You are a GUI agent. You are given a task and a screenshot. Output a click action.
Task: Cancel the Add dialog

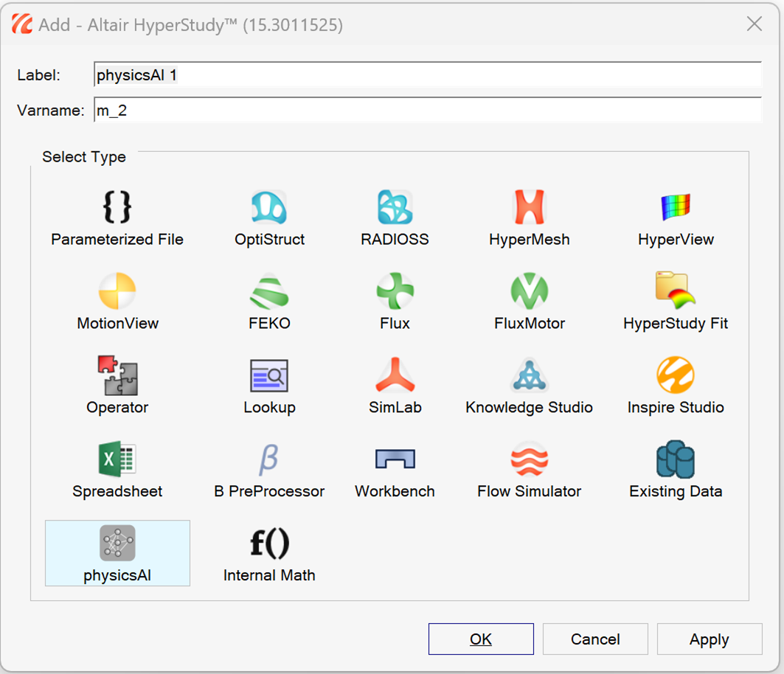coord(594,639)
